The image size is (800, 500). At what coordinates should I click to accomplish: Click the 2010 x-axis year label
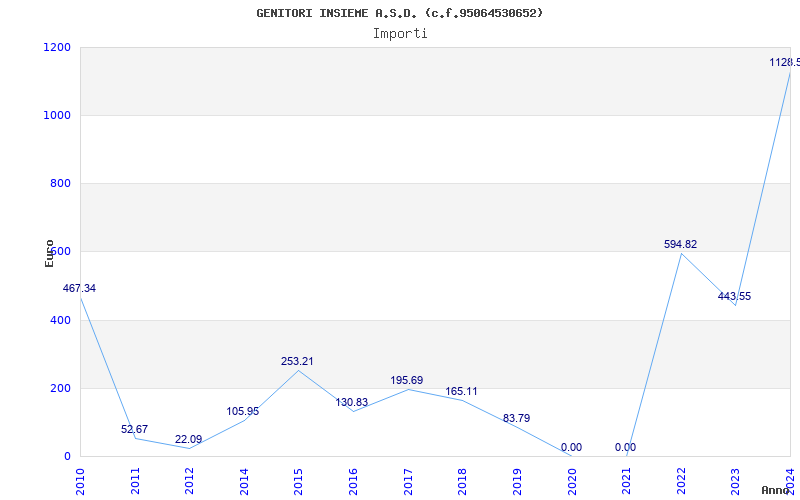click(x=80, y=482)
